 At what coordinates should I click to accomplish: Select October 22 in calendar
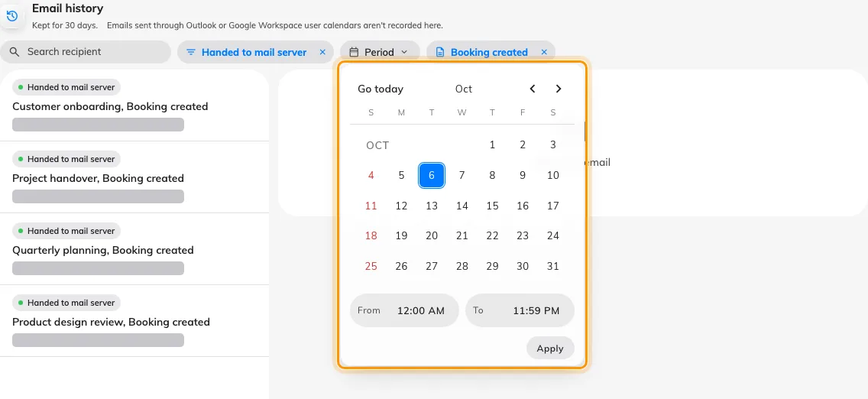[492, 235]
